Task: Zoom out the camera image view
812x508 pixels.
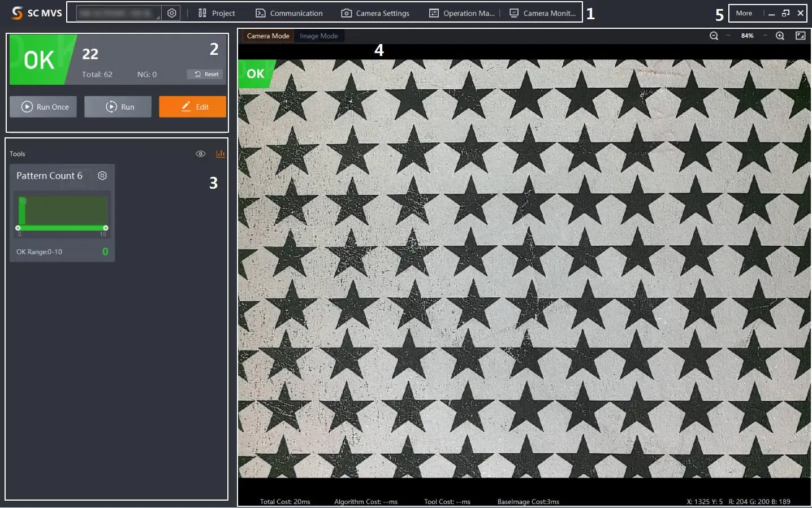Action: point(714,36)
